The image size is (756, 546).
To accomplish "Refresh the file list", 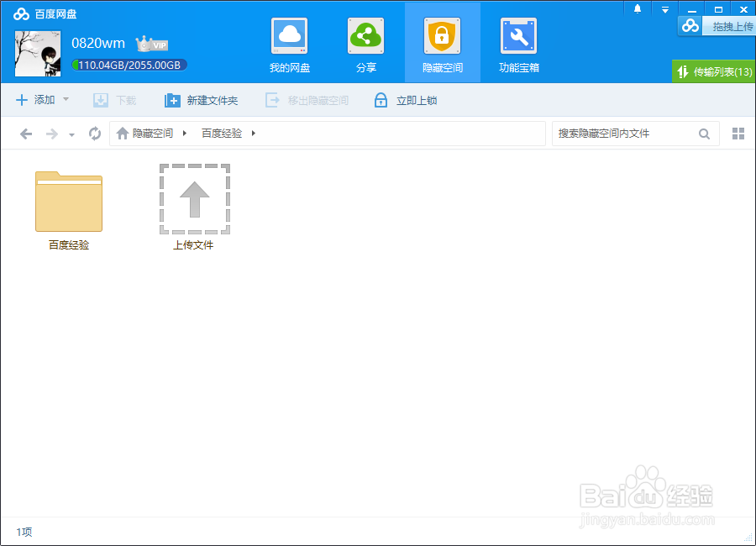I will [x=95, y=134].
